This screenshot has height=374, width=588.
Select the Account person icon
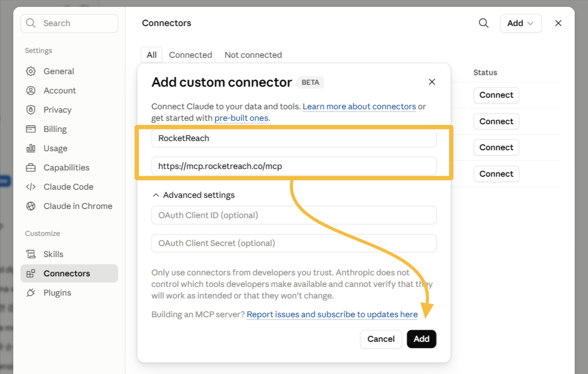[x=31, y=90]
